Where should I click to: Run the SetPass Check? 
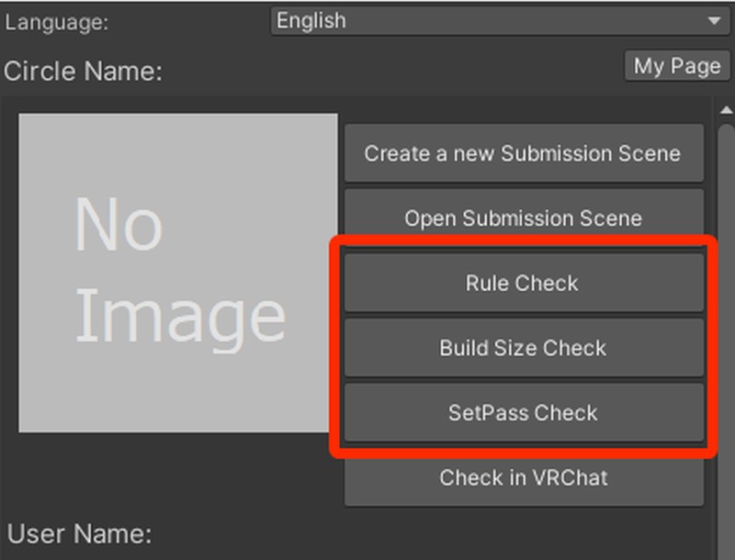point(523,413)
